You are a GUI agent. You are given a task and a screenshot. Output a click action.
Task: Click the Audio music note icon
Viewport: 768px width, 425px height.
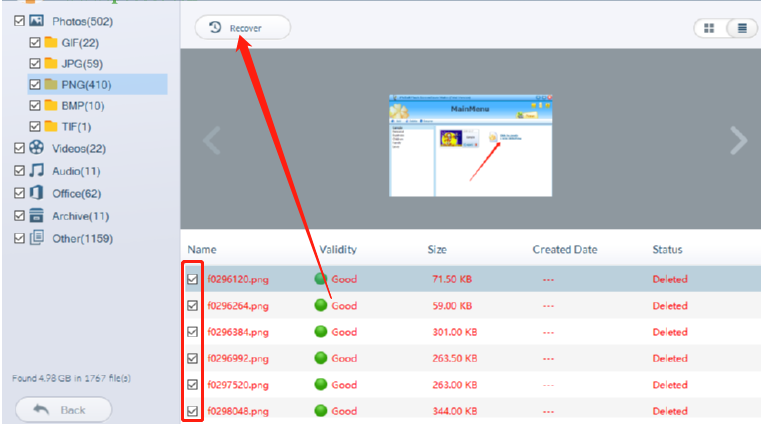[x=36, y=170]
